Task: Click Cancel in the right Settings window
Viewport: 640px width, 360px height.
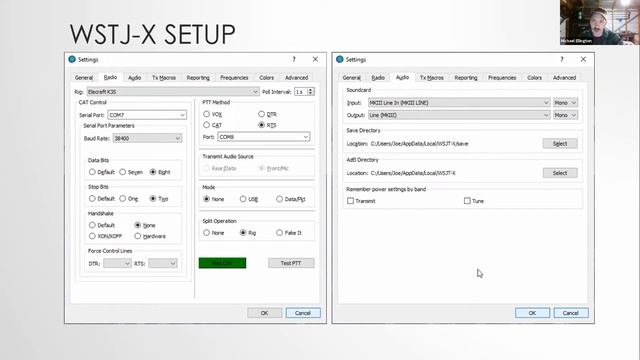Action: point(571,313)
